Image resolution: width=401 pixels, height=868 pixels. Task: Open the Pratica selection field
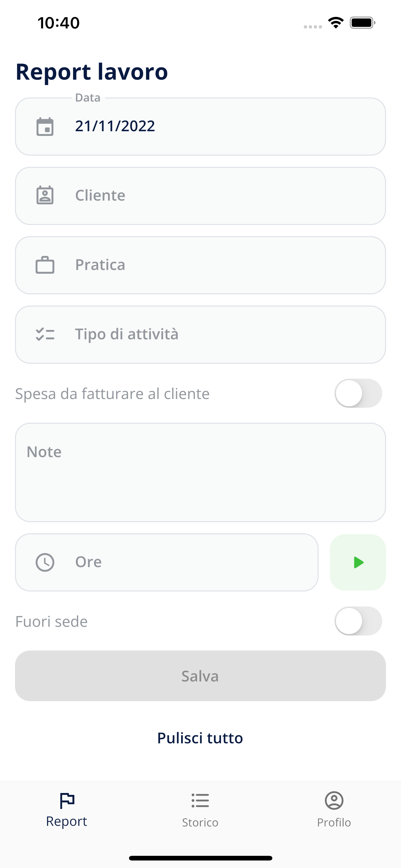tap(200, 265)
